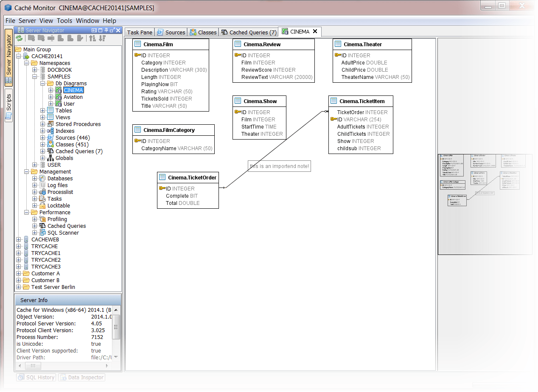The width and height of the screenshot is (538, 392).
Task: Click the green Refresh icon in Server Navigator toolbar
Action: [x=19, y=38]
